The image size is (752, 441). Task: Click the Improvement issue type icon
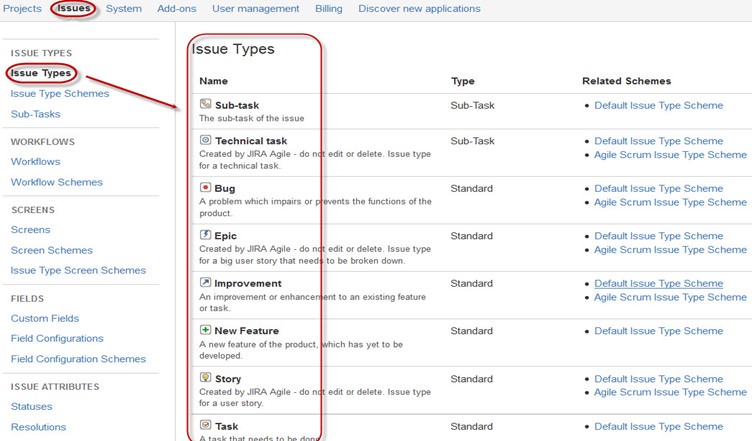pos(205,283)
